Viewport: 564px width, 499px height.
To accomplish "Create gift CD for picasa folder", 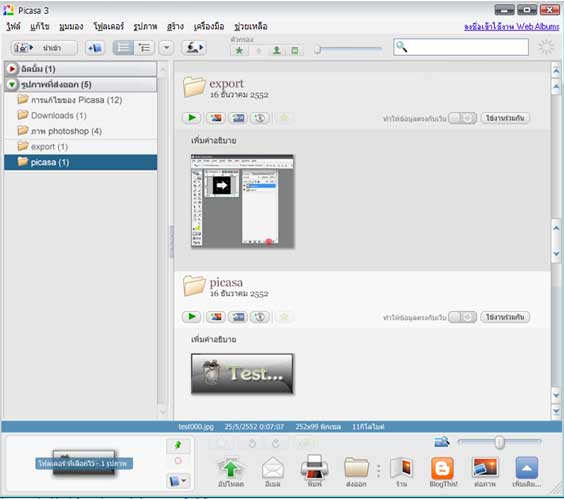I will point(260,317).
